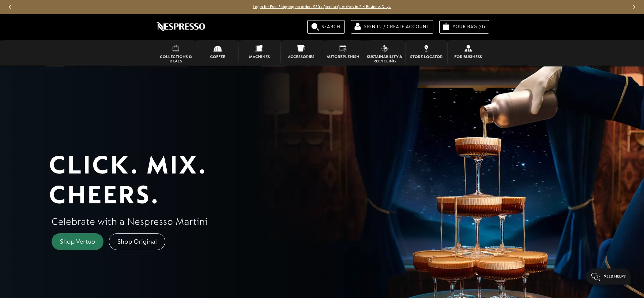This screenshot has width=644, height=298.
Task: Click the user profile icon
Action: pyautogui.click(x=358, y=27)
